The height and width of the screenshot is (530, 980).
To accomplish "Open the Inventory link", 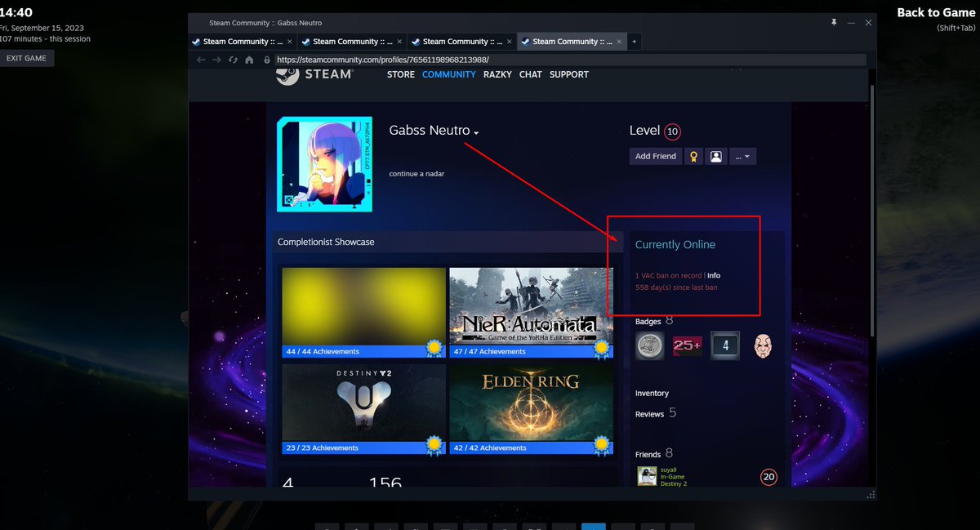I will point(652,394).
